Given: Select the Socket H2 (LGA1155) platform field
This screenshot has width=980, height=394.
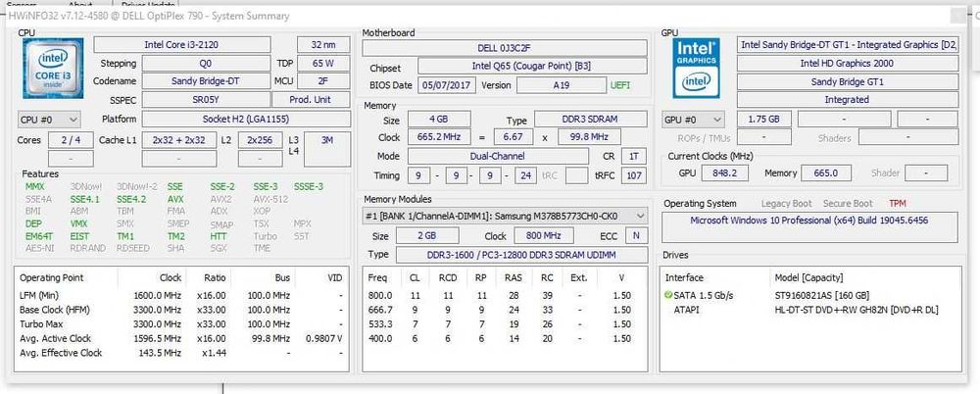Looking at the screenshot, I should point(246,119).
